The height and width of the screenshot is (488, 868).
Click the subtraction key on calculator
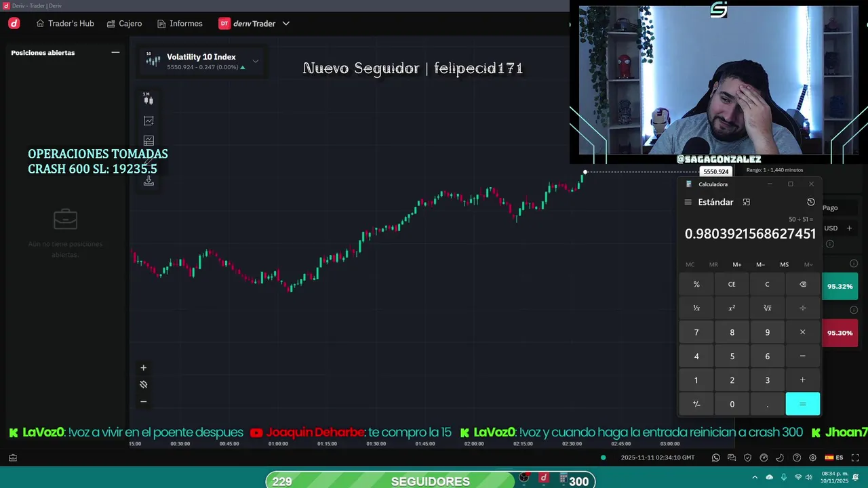802,356
